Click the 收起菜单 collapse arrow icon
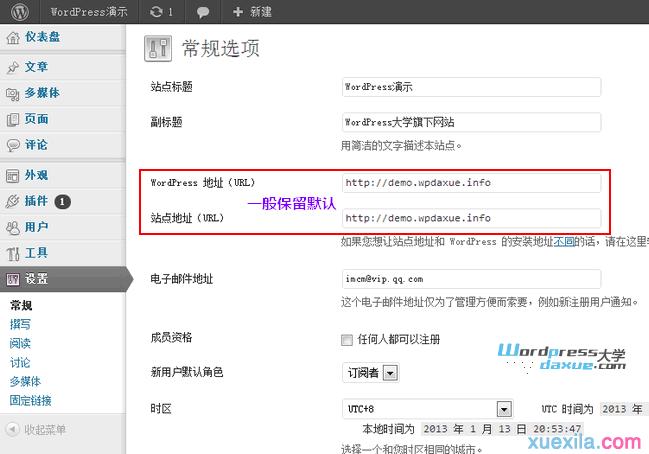 coord(12,429)
